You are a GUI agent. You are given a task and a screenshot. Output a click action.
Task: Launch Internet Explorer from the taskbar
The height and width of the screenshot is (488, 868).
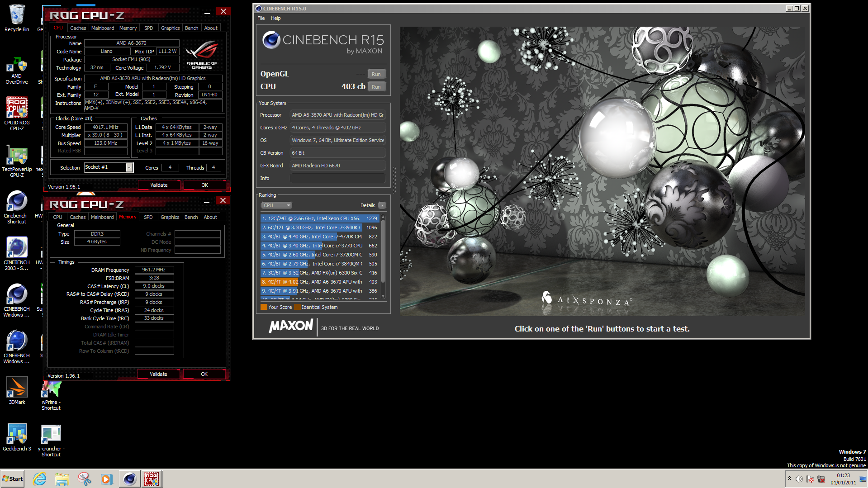[40, 479]
